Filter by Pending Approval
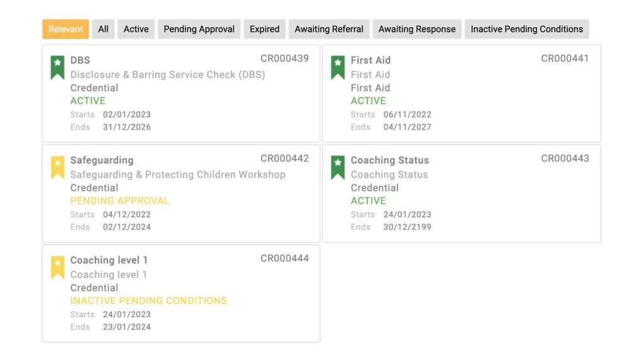Screen dimensions: 644x362 (199, 29)
